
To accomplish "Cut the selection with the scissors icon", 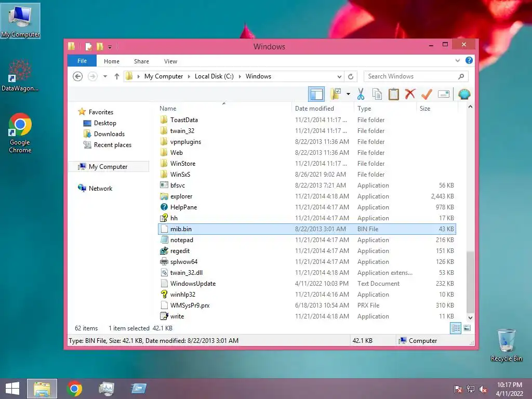I will tap(361, 94).
